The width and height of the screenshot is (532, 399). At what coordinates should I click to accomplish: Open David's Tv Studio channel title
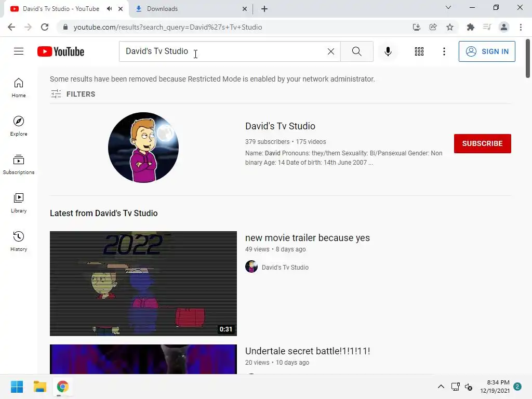click(x=280, y=126)
